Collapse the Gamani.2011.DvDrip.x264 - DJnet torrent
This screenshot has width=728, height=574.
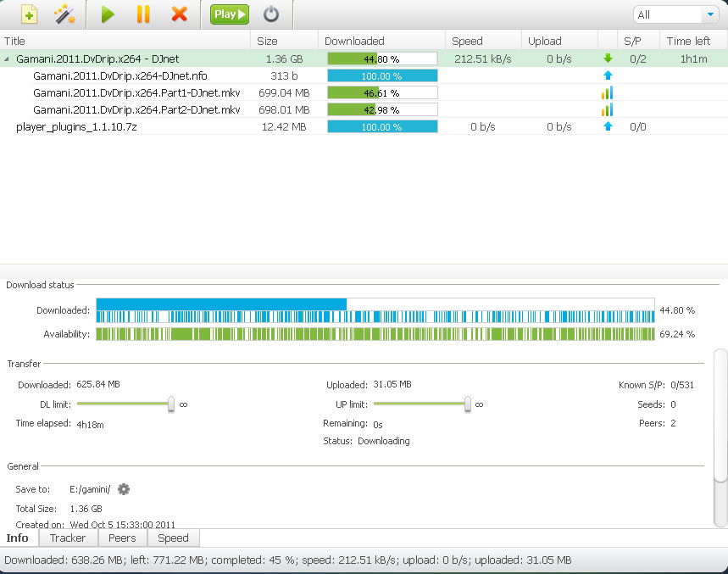[x=7, y=59]
